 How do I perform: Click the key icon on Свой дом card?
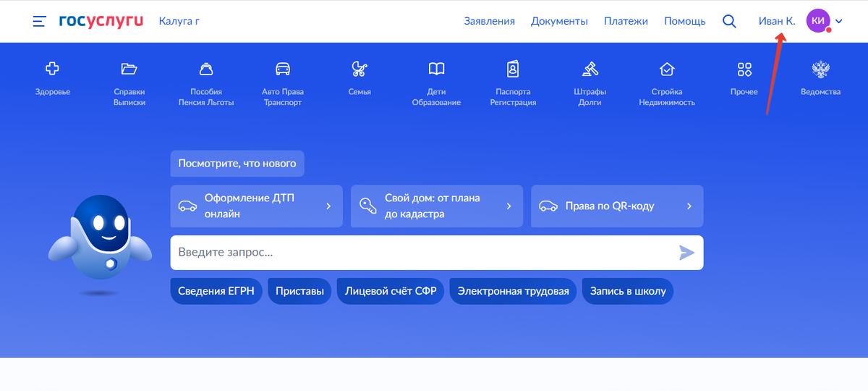click(x=368, y=206)
